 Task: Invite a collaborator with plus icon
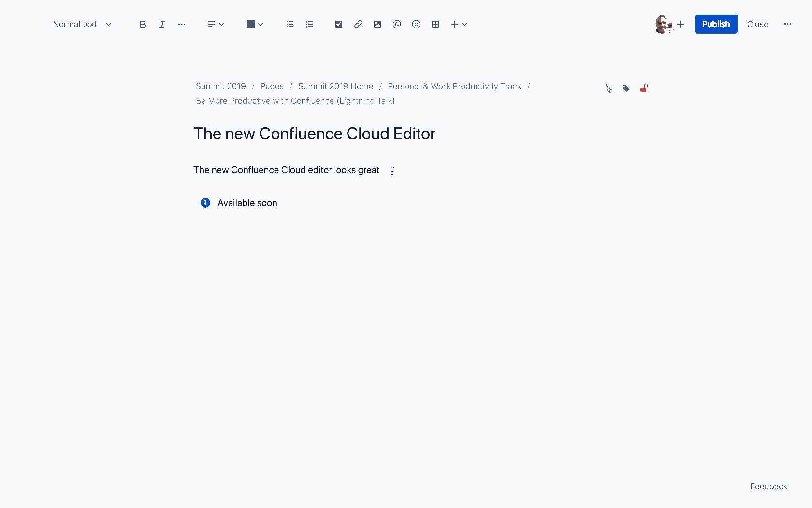pyautogui.click(x=681, y=24)
